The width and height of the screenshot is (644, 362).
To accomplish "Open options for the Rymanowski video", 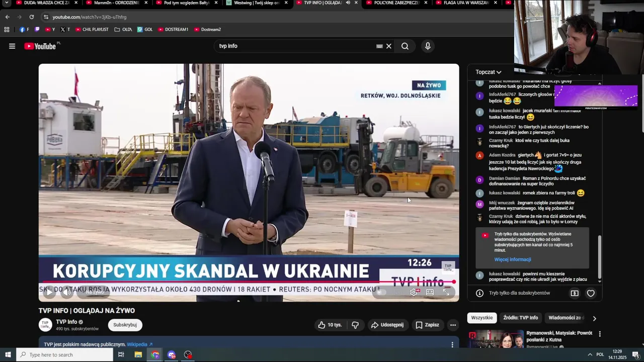I will click(599, 334).
